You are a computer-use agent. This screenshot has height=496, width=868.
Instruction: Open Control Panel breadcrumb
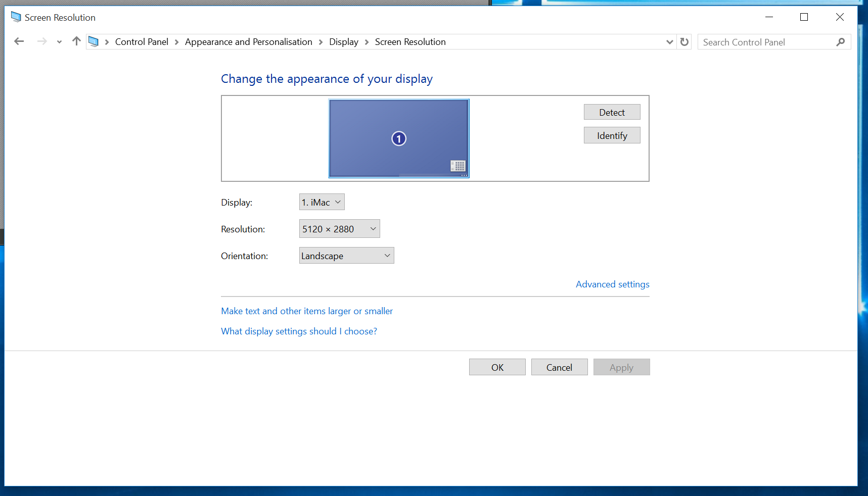coord(142,42)
